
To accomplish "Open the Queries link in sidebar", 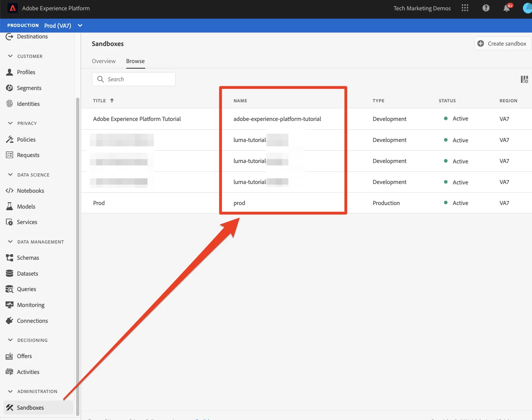I will pos(27,289).
